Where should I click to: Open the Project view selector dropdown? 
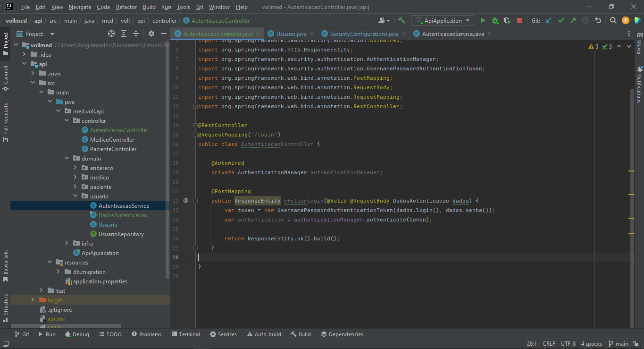(x=36, y=34)
